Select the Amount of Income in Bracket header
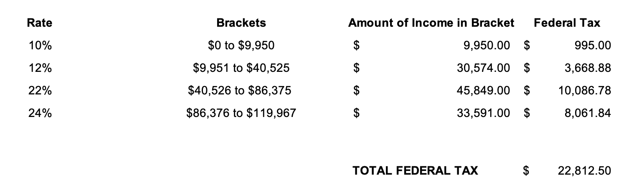 click(x=431, y=23)
